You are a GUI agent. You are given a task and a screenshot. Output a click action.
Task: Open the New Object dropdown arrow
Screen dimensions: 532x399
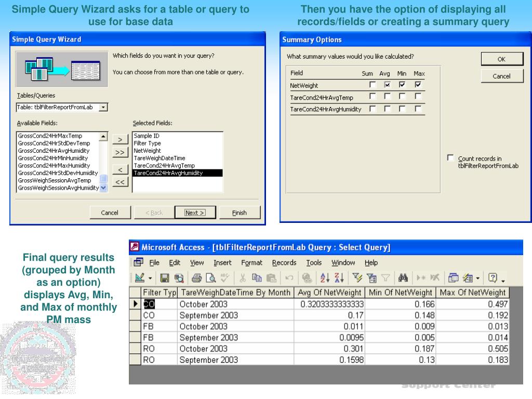point(478,278)
